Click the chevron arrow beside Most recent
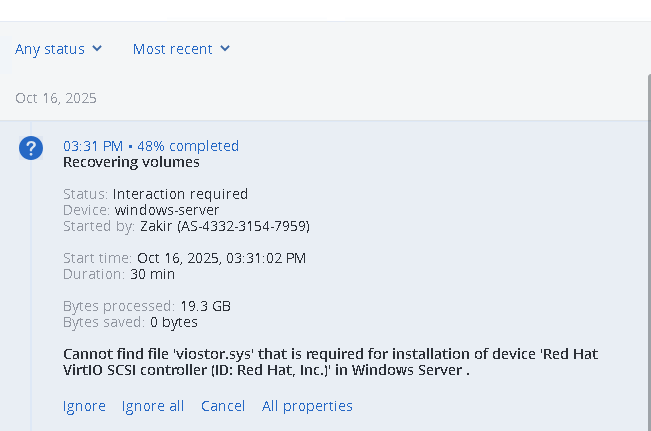 225,48
